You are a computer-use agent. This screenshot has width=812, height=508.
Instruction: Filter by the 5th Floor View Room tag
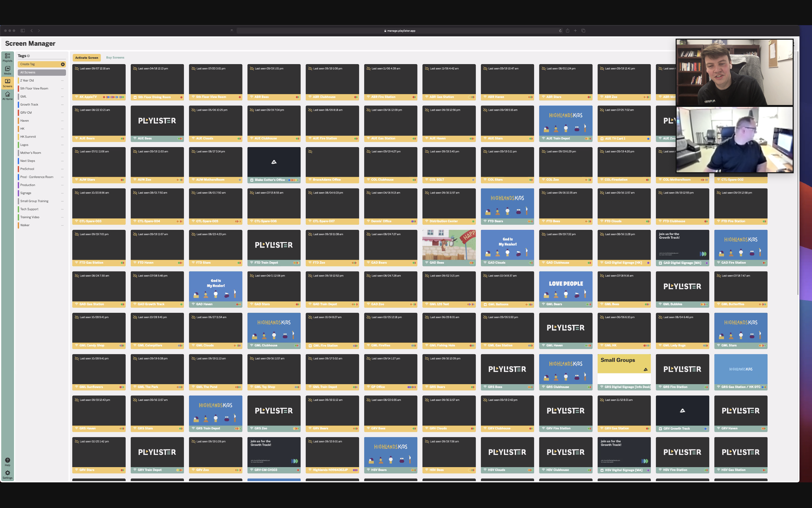34,89
